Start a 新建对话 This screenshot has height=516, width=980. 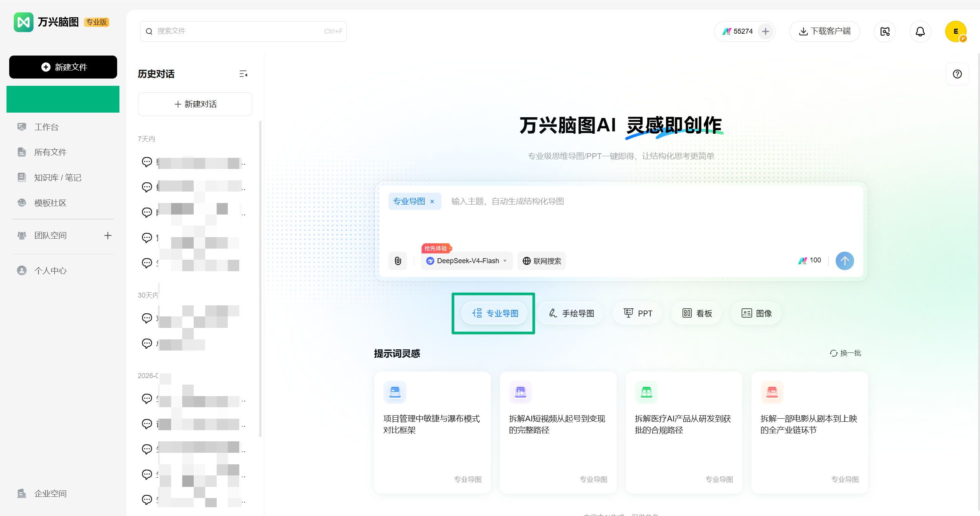click(195, 104)
